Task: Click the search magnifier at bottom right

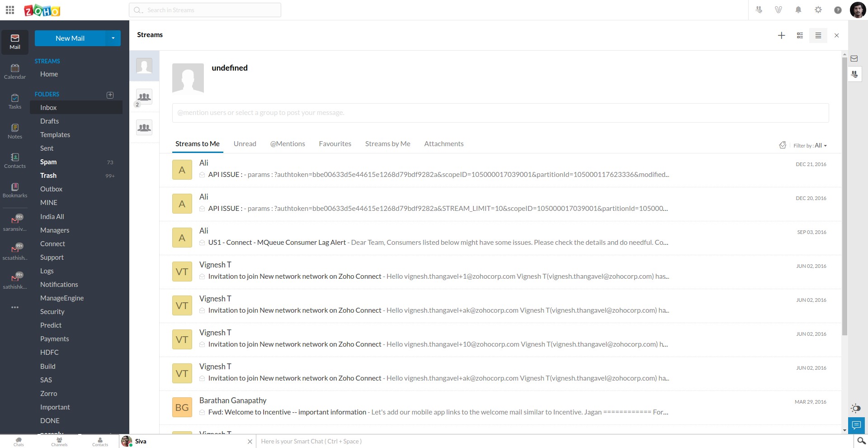Action: (x=861, y=441)
